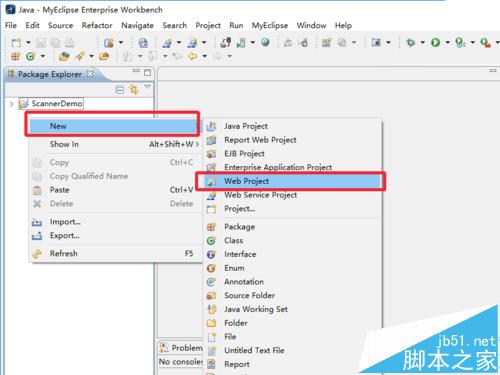Click the Deploy MyEclipse J2EE project icon
500x375 pixels.
pyautogui.click(x=225, y=42)
